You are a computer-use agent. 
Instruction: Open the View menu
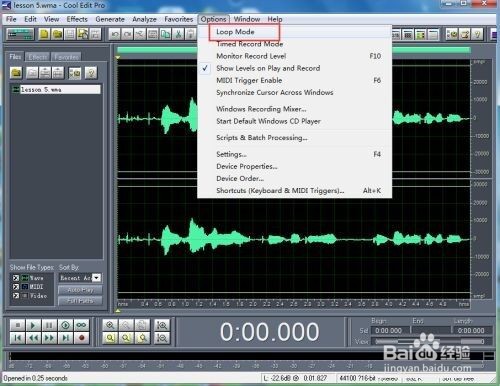51,19
